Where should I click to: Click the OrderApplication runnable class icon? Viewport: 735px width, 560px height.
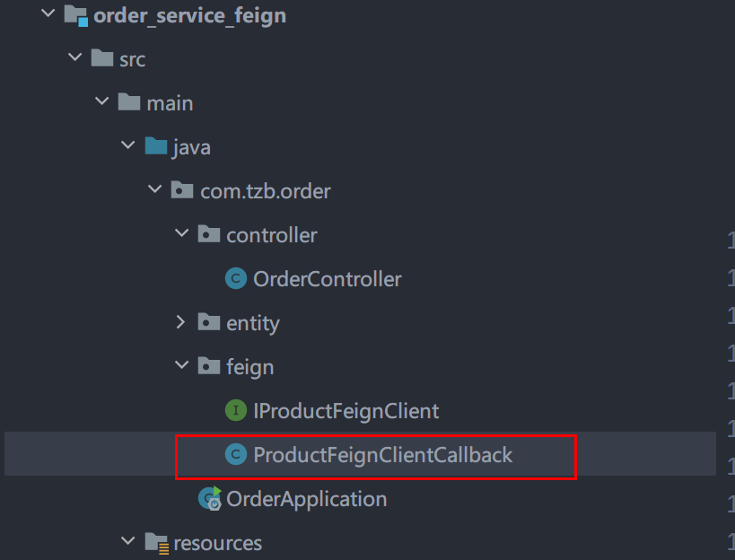[211, 499]
